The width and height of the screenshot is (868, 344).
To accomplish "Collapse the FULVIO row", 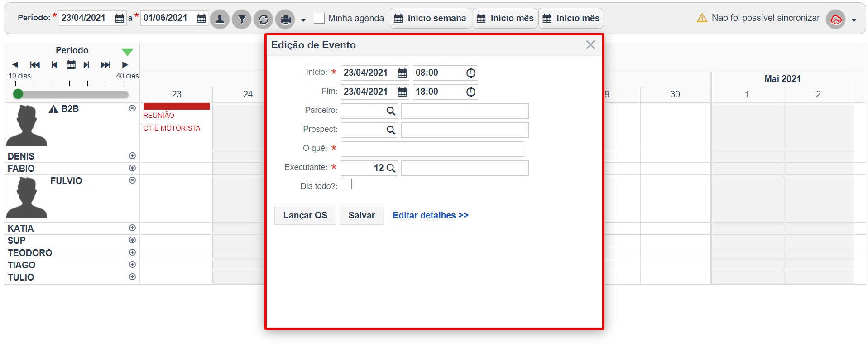I will [x=132, y=180].
